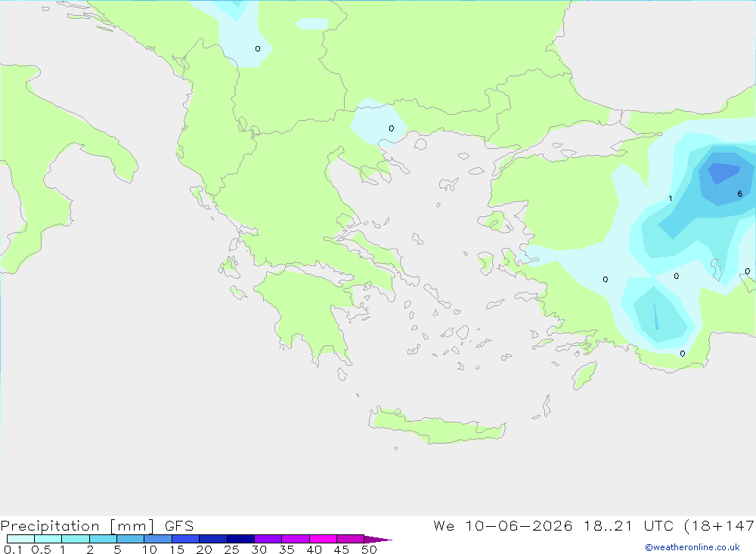
Task: Pick the 5–10 mm legend color cell
Action: (131, 539)
